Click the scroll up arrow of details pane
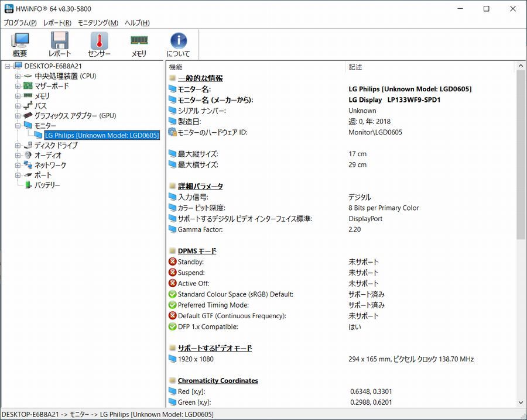Viewport: 527px width, 420px height. 521,66
